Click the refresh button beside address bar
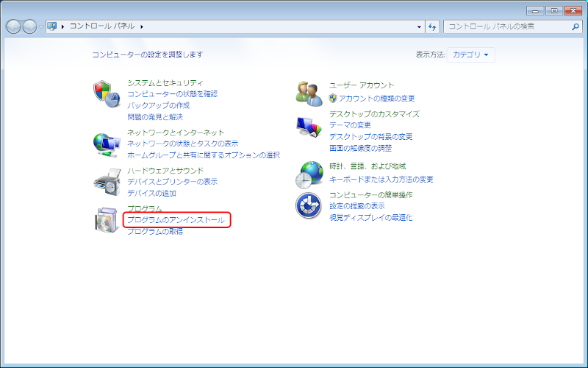The height and width of the screenshot is (368, 588). click(x=432, y=26)
